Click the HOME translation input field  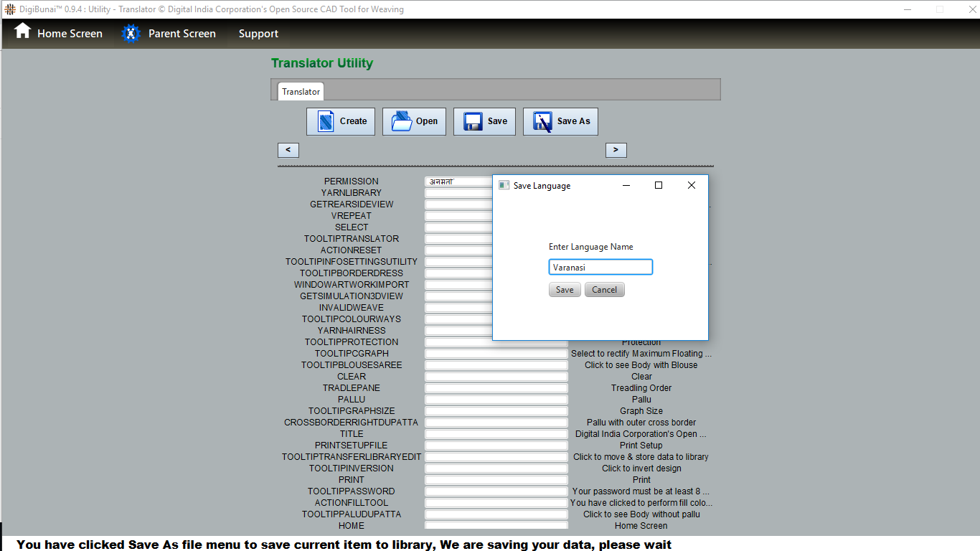[496, 526]
